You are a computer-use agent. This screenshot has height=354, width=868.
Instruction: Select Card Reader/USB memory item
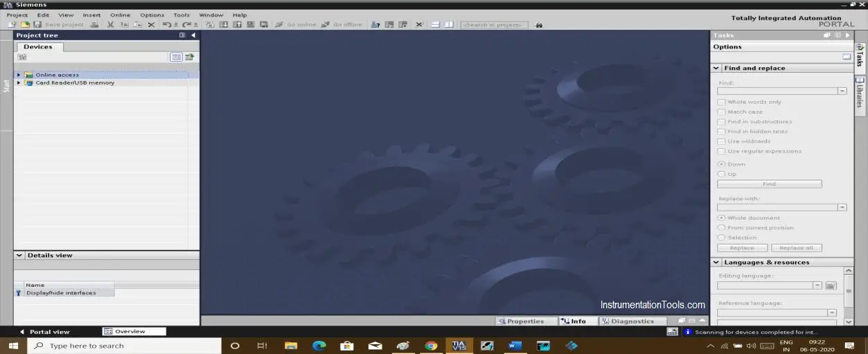click(x=75, y=82)
